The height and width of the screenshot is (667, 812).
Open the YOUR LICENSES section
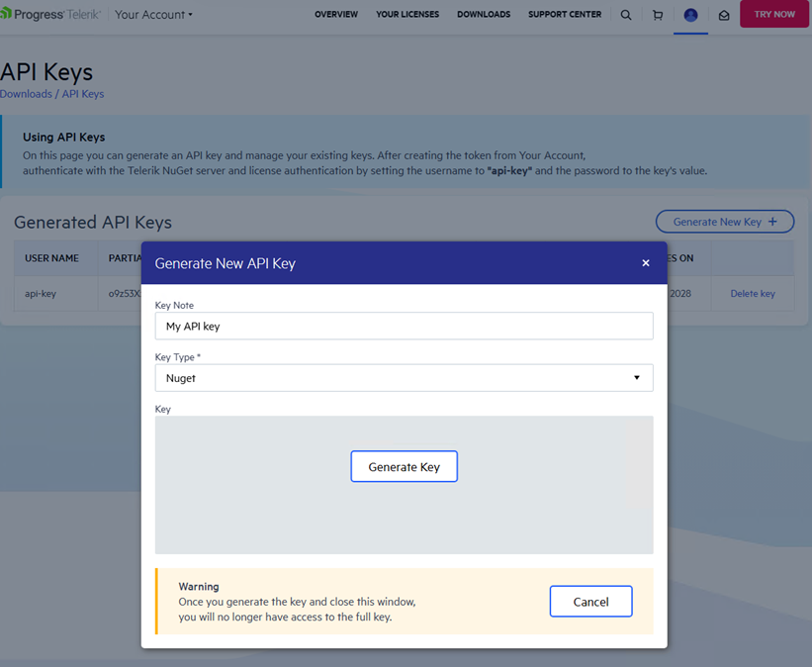pos(406,14)
